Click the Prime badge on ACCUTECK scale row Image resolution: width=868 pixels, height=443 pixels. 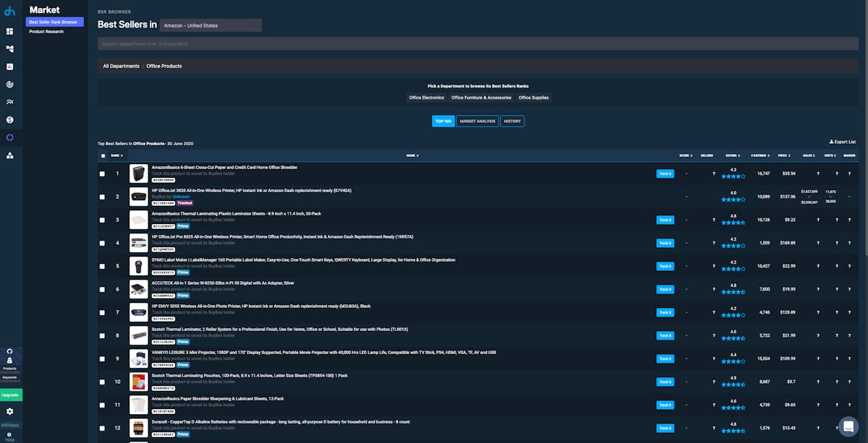click(x=183, y=296)
